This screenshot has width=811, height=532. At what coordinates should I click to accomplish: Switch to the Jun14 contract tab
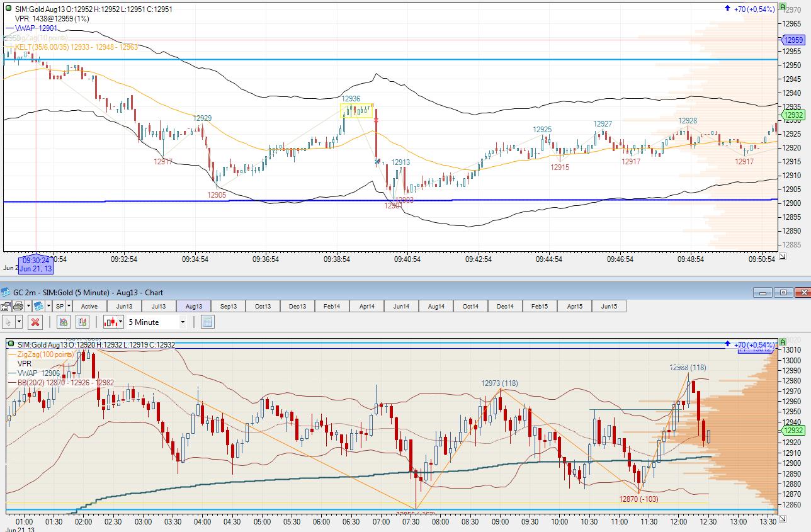[x=401, y=306]
